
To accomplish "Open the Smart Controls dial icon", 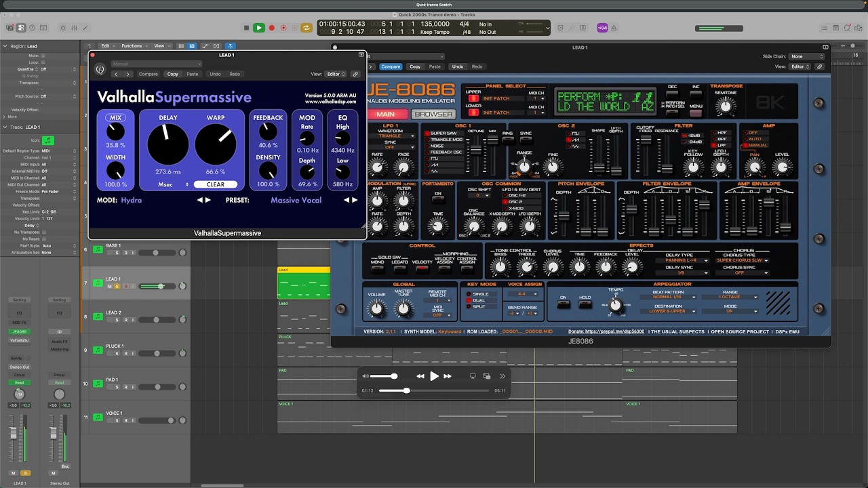I will [63, 28].
